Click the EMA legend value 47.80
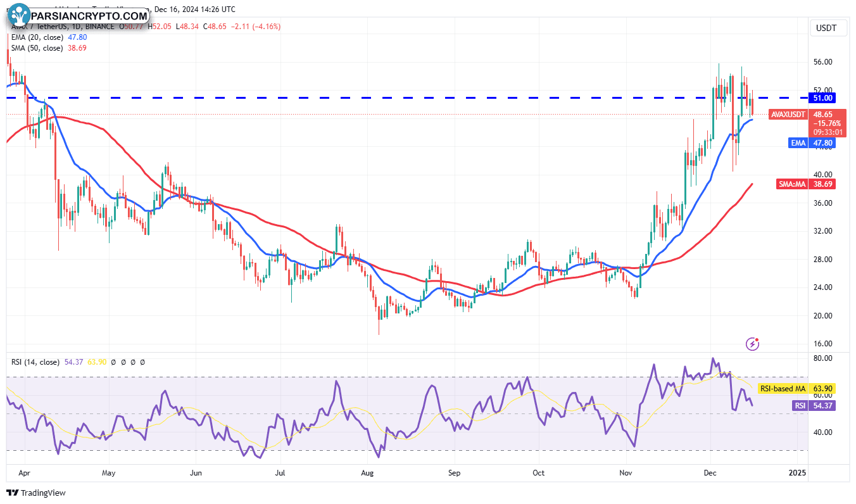This screenshot has width=856, height=504. (78, 37)
